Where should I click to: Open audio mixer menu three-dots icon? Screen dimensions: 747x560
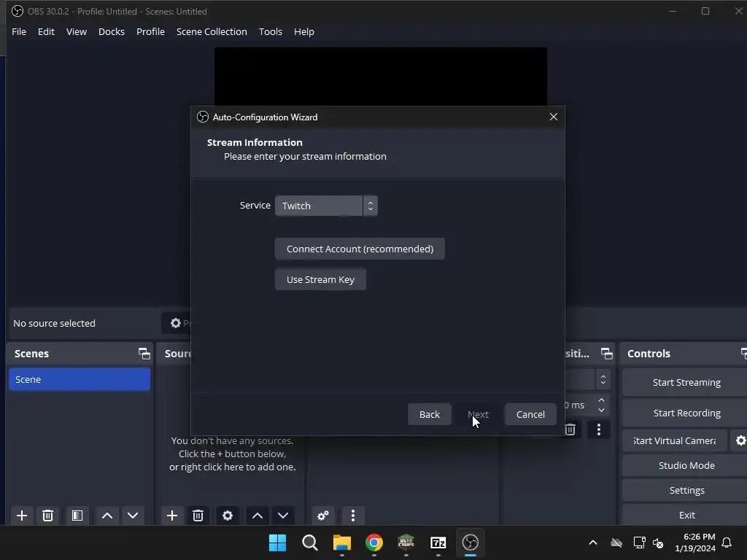(x=352, y=516)
